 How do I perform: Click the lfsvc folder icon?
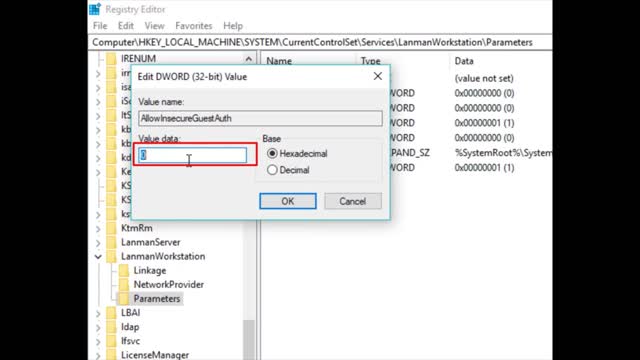coord(111,341)
